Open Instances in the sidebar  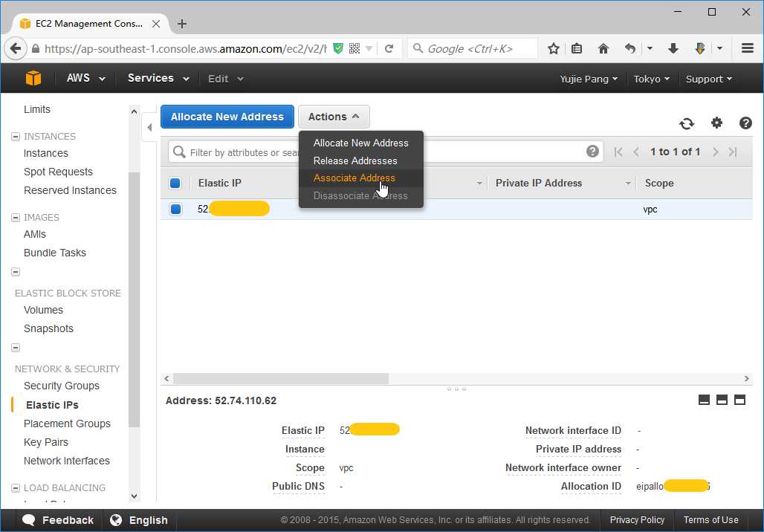point(46,153)
